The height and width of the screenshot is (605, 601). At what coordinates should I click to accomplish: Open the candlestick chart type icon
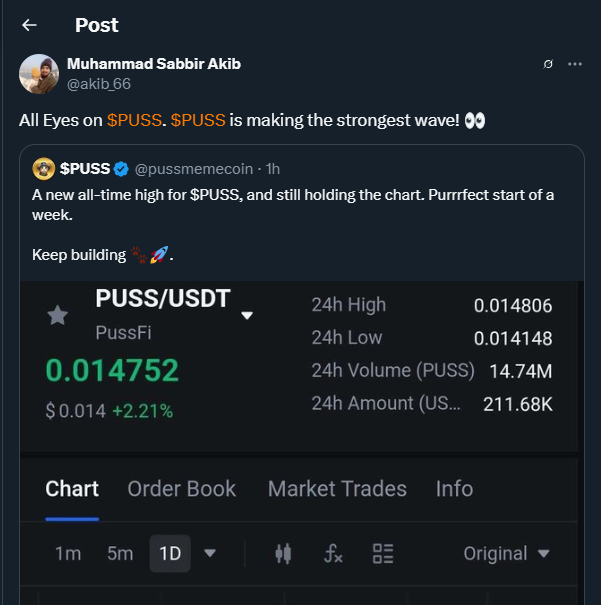284,553
